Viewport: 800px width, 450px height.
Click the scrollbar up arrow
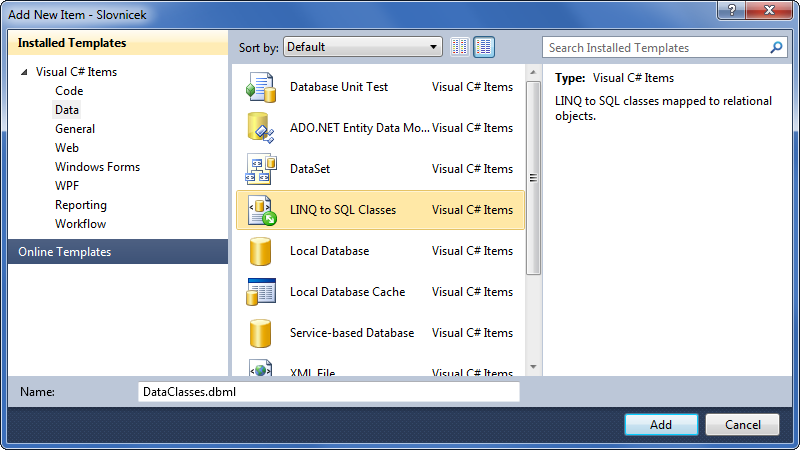coord(533,72)
